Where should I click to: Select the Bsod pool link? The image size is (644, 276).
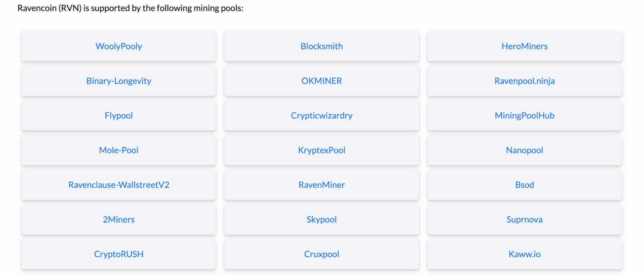pyautogui.click(x=524, y=185)
